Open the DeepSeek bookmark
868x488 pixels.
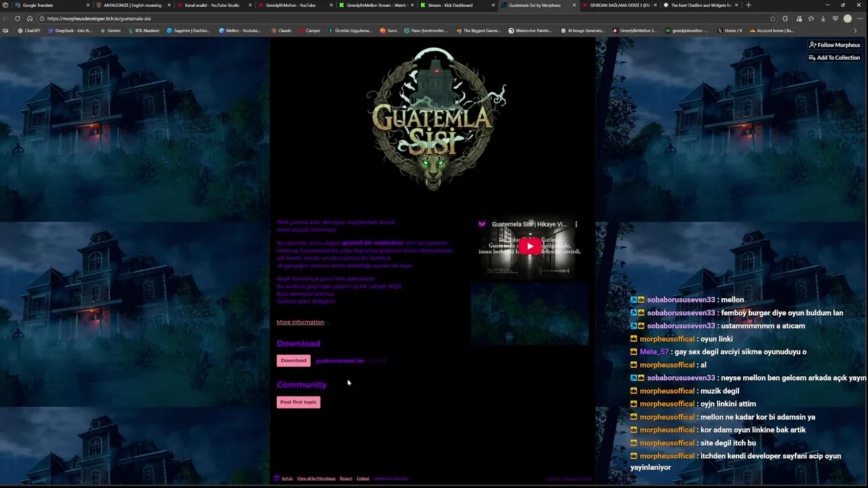[x=71, y=30]
